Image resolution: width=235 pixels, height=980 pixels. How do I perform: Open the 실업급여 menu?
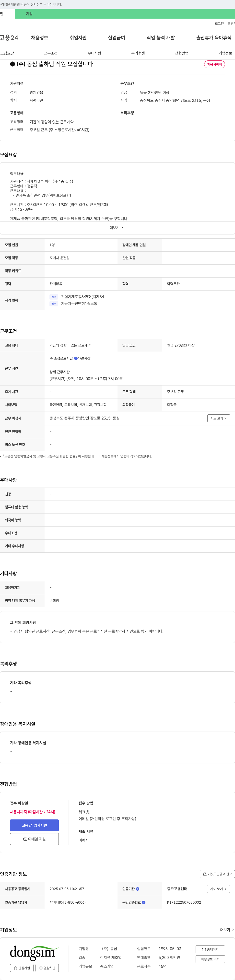[116, 38]
